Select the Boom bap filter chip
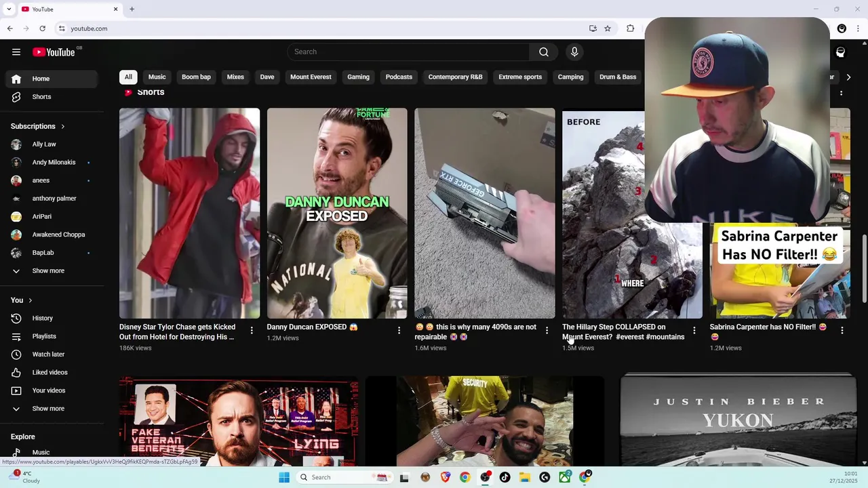 click(x=196, y=77)
